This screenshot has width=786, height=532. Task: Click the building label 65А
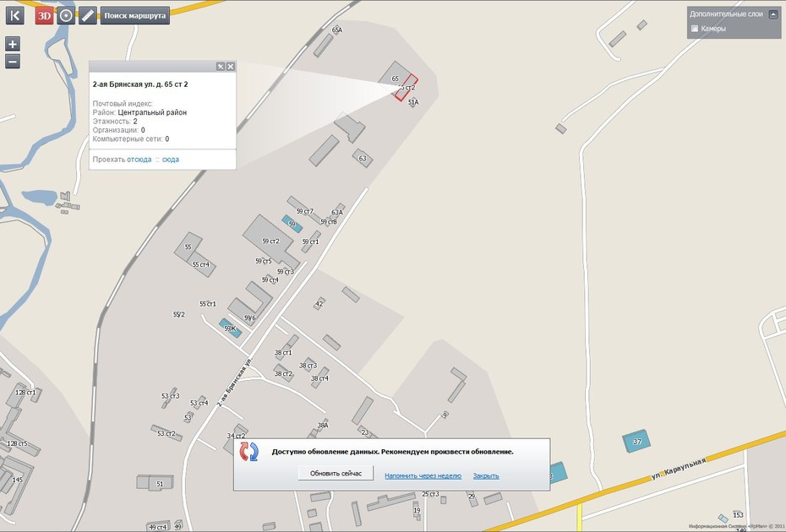(337, 30)
